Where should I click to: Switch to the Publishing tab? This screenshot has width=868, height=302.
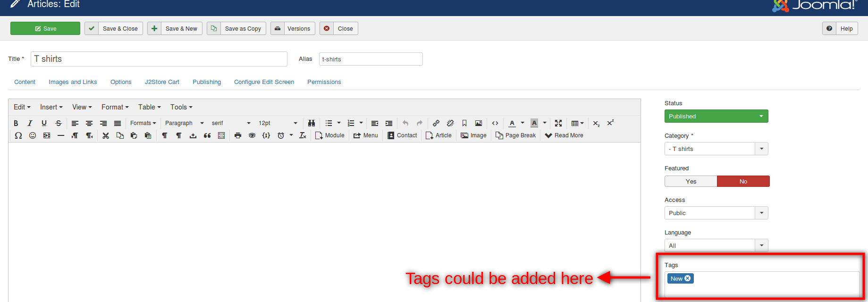pyautogui.click(x=207, y=82)
